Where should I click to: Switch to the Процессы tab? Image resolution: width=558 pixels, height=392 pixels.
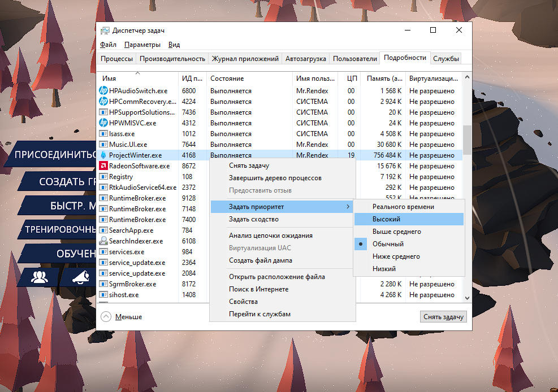click(116, 59)
